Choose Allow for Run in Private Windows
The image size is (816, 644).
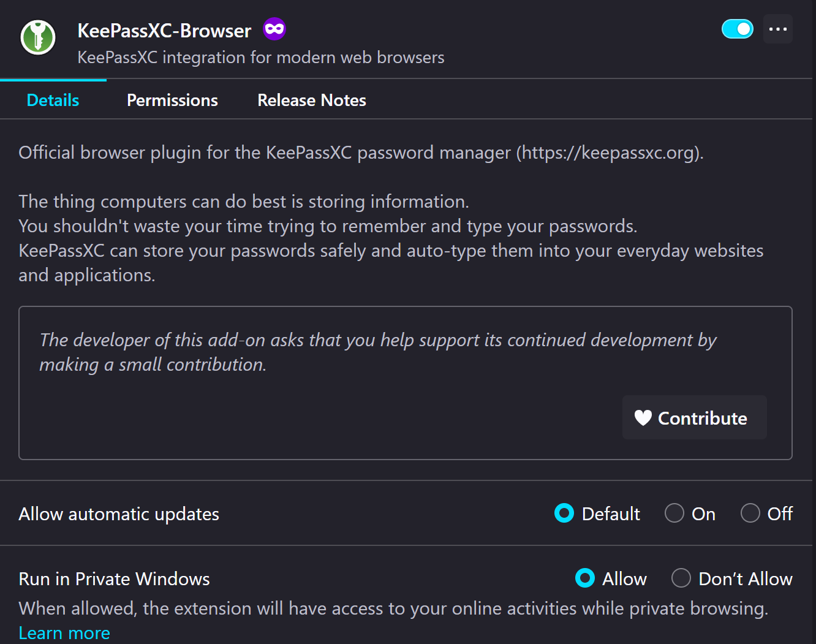coord(584,578)
